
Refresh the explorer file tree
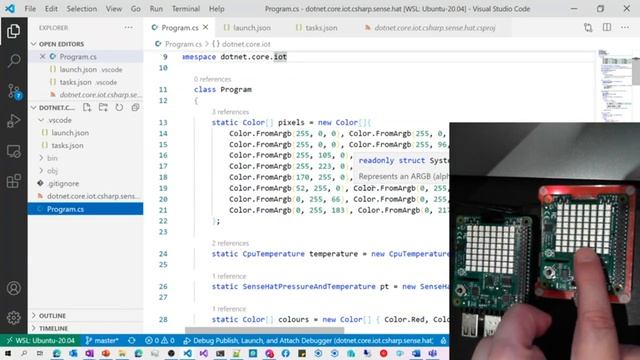click(119, 107)
